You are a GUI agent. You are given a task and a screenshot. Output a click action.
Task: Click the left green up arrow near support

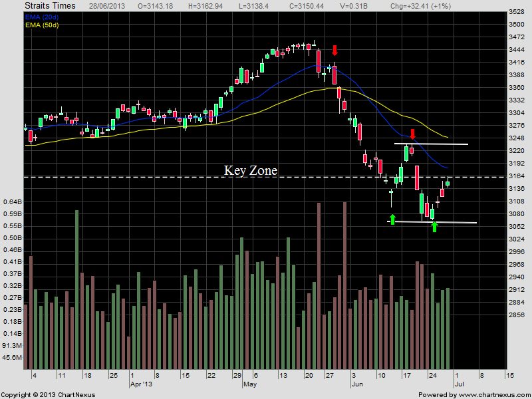point(392,219)
